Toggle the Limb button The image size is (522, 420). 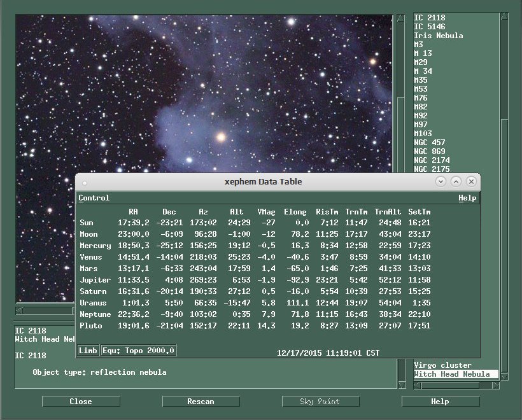point(88,351)
